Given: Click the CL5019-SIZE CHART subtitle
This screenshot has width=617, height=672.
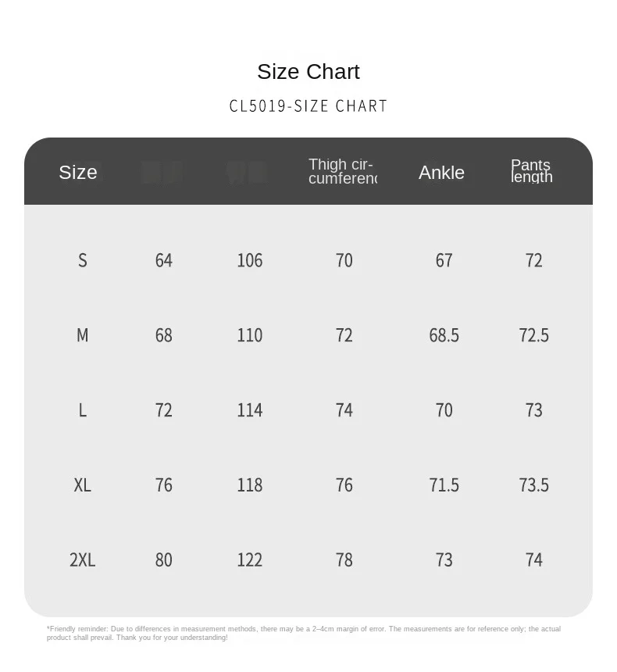Looking at the screenshot, I should click(x=308, y=106).
